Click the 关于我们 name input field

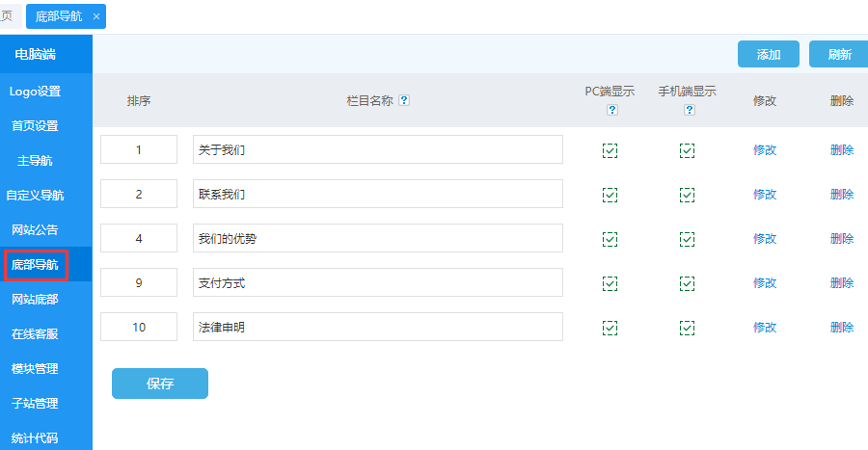377,150
